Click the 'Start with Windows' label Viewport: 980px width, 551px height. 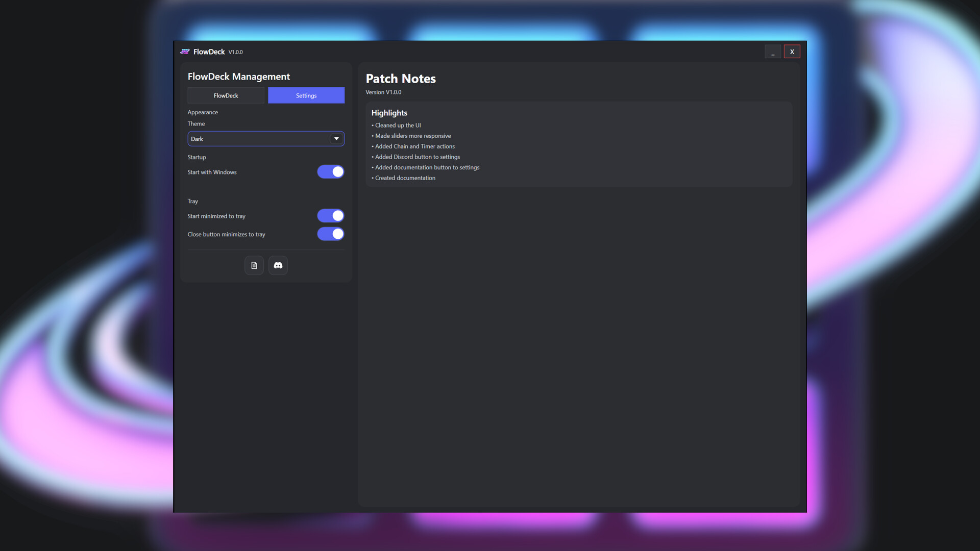coord(212,172)
